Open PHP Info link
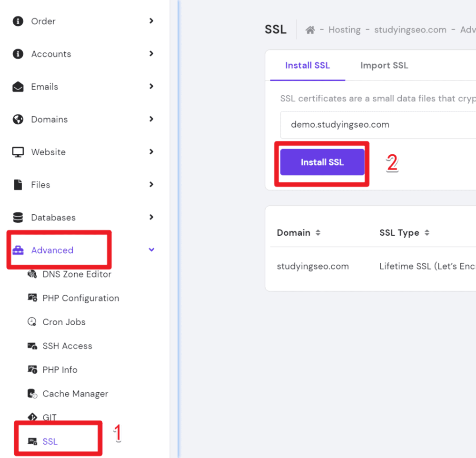Image resolution: width=476 pixels, height=458 pixels. point(60,369)
